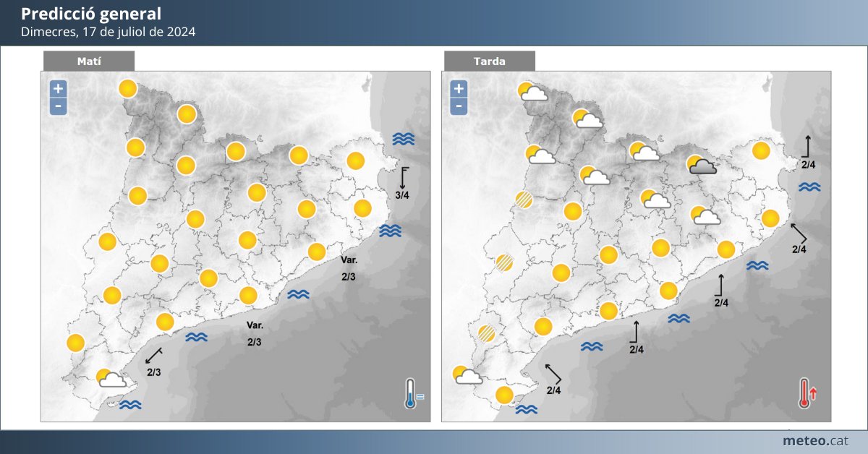This screenshot has width=868, height=454.
Task: Click the sea wave icon at the Matí map's northeast coast
Action: (403, 139)
